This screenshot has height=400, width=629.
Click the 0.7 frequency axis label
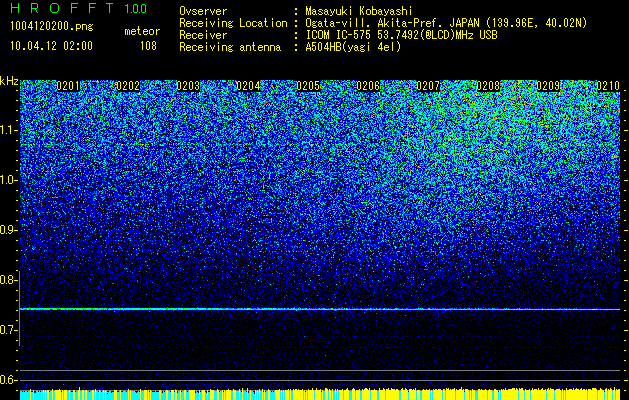click(8, 330)
